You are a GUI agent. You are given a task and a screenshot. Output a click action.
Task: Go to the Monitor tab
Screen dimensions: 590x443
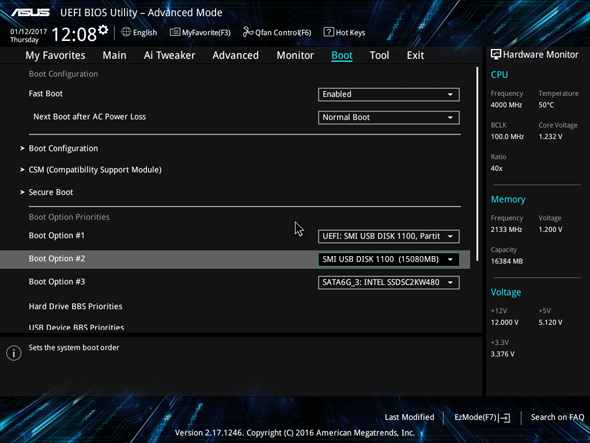pyautogui.click(x=295, y=55)
